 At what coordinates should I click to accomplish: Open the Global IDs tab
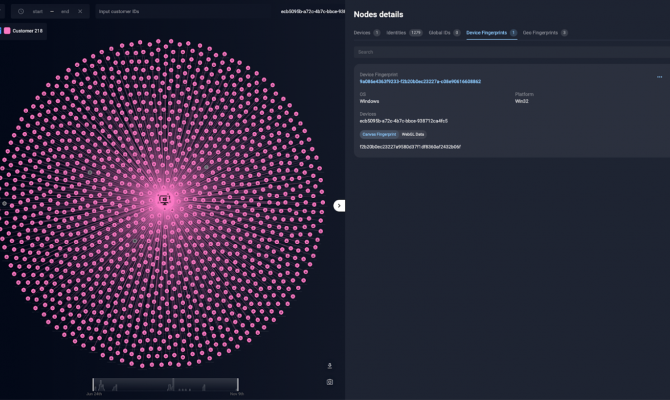point(444,33)
